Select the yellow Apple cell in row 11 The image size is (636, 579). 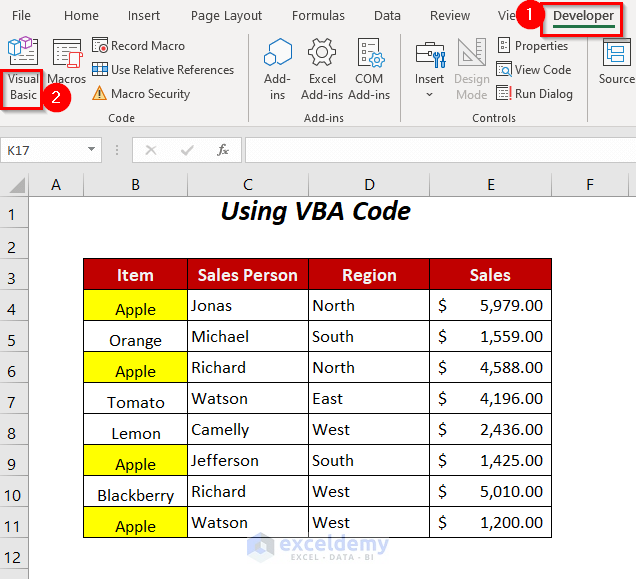[x=135, y=522]
